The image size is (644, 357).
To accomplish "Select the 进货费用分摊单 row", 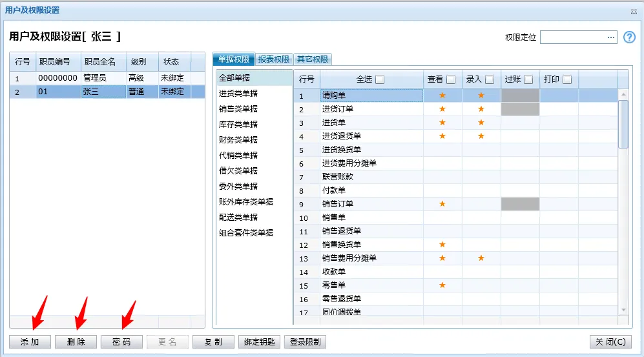I will [x=456, y=163].
